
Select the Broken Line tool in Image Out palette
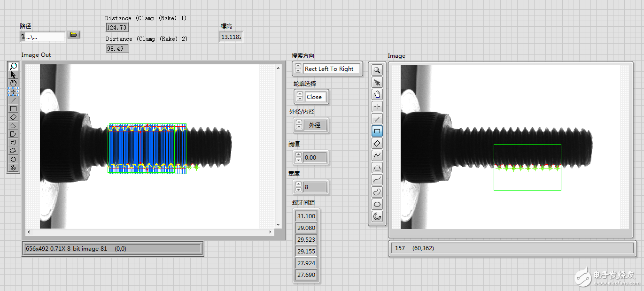tap(14, 125)
